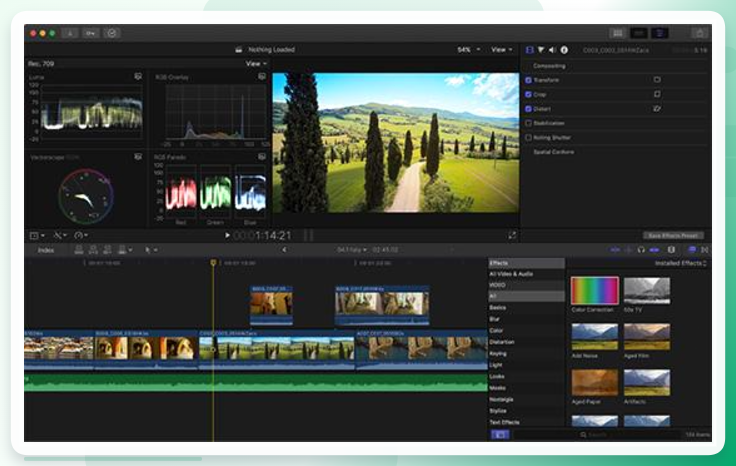
Task: Open the transform tool dropdown below viewer
Action: (37, 235)
